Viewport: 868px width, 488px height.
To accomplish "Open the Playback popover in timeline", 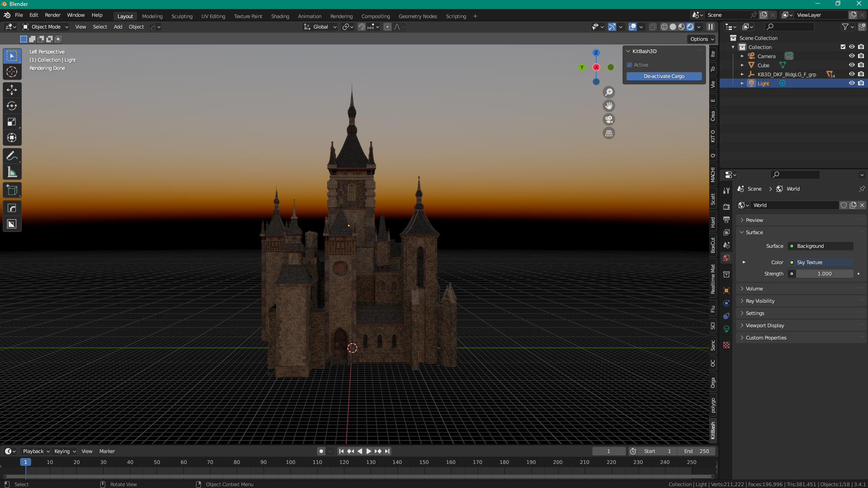I will pos(36,451).
